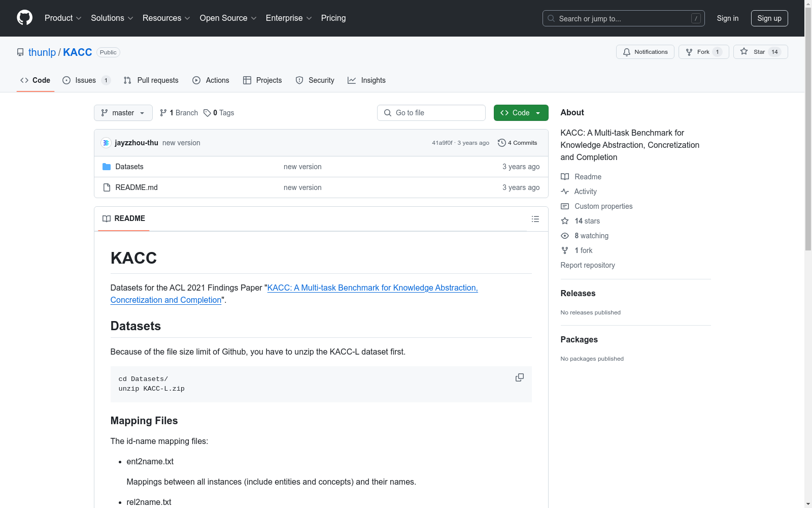
Task: Switch to the Issues tab
Action: pos(86,80)
